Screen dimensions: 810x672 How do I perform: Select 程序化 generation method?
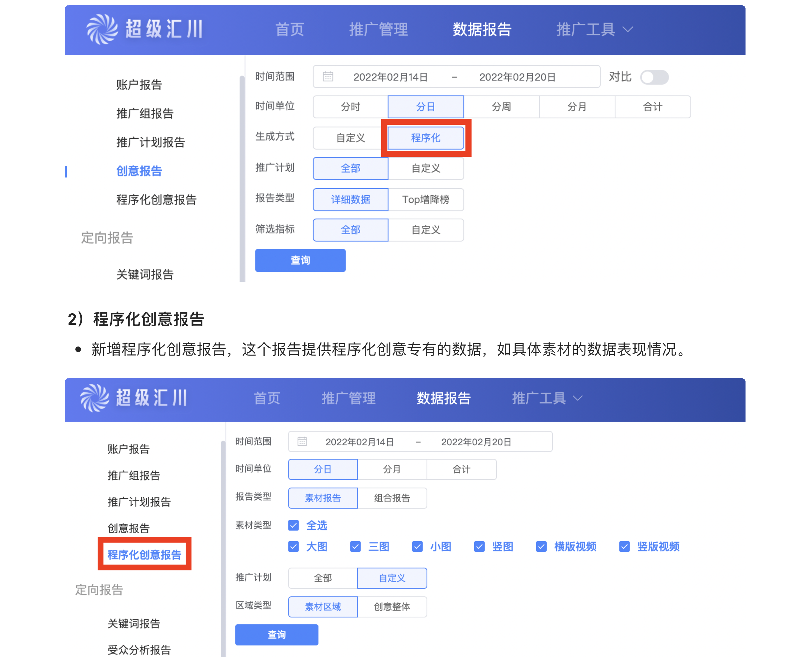pos(425,138)
